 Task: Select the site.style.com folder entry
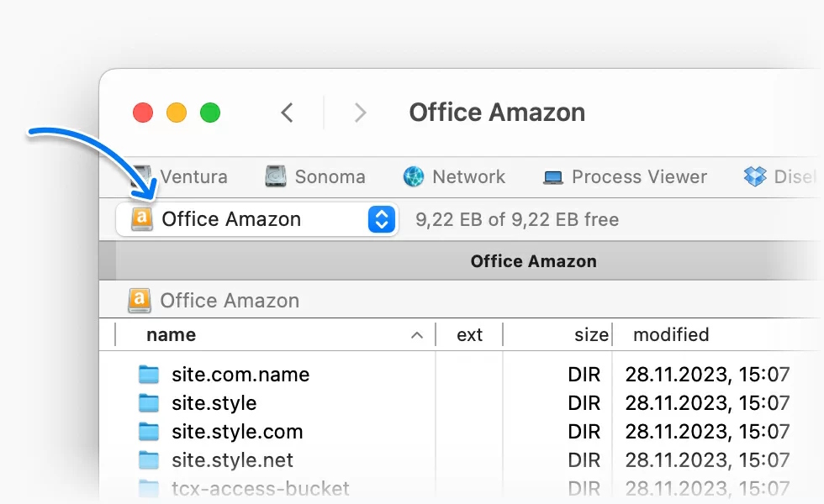pyautogui.click(x=236, y=432)
